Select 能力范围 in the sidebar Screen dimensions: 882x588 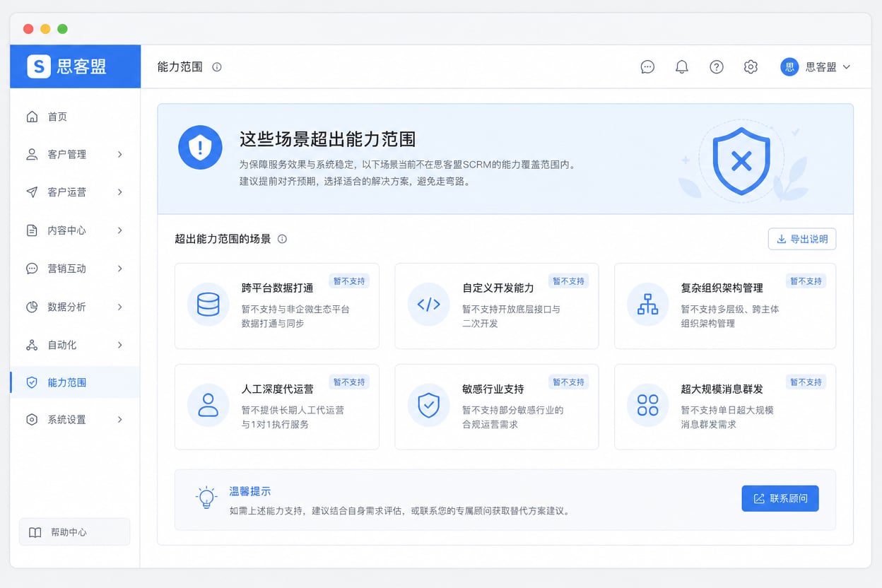[x=75, y=382]
